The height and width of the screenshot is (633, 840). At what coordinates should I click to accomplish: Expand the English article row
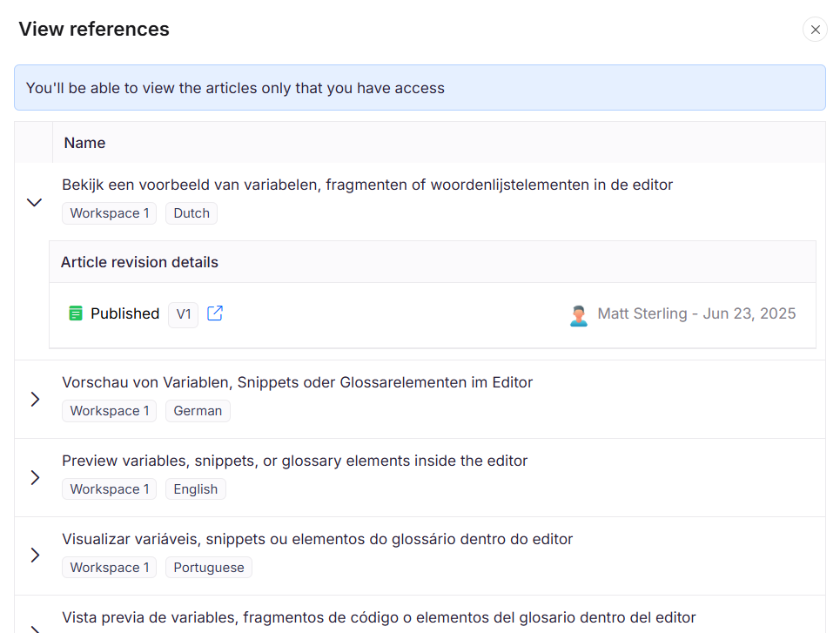pyautogui.click(x=35, y=477)
